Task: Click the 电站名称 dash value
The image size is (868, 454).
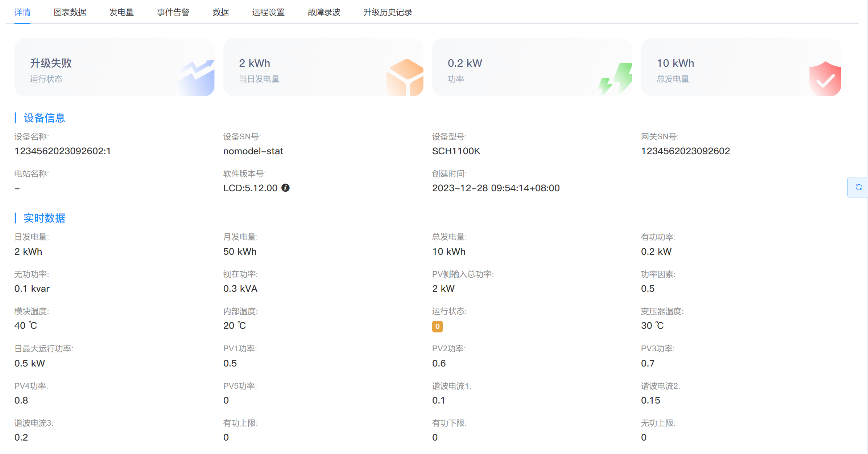Action: [x=17, y=188]
